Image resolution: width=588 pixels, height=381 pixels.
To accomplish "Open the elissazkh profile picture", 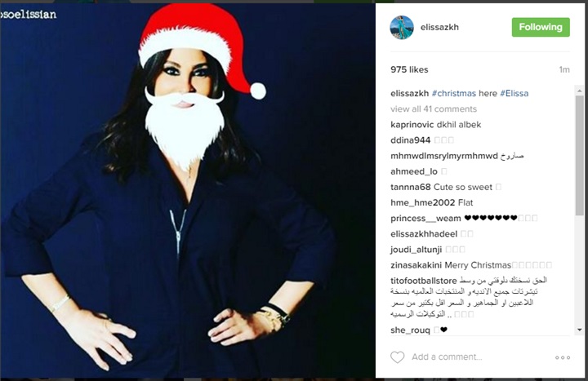I will [402, 28].
